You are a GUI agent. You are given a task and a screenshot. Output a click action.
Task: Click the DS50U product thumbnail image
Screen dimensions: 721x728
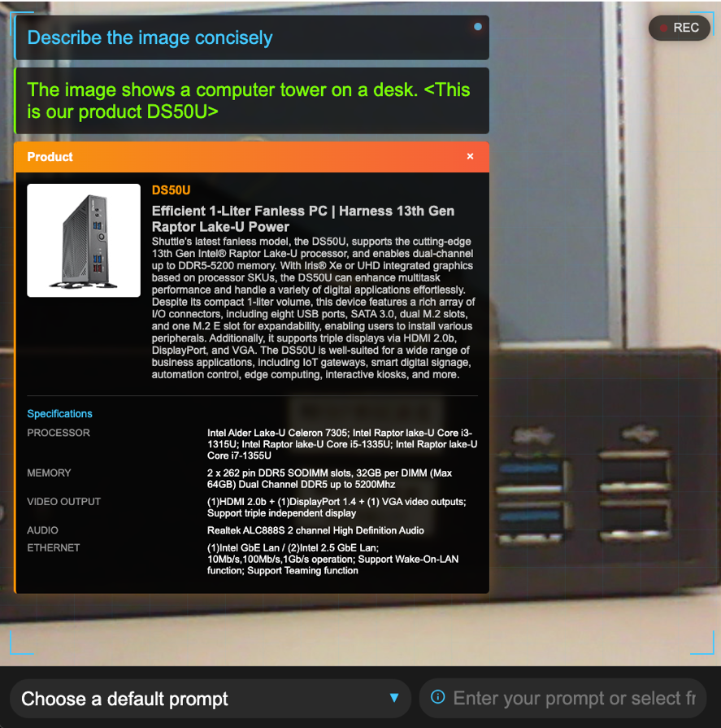[x=84, y=241]
